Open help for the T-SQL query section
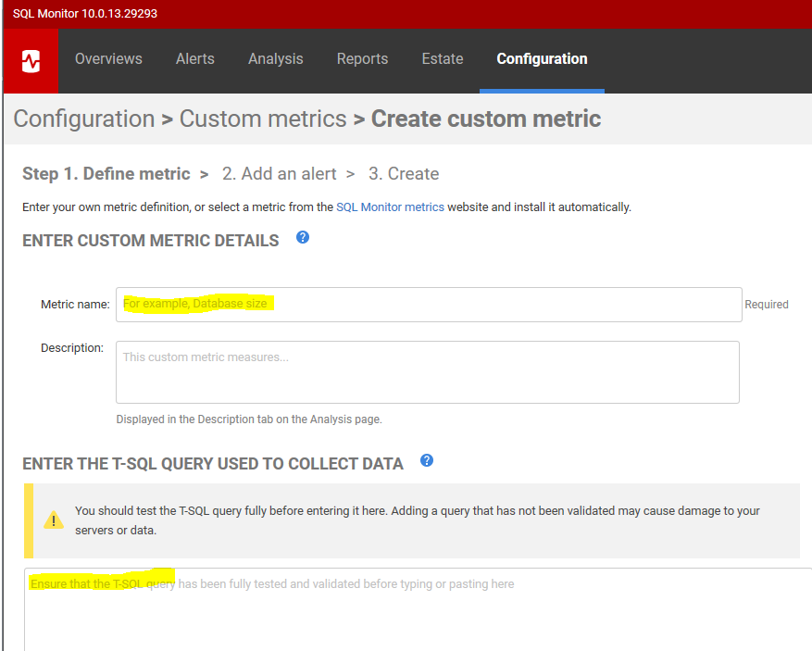The image size is (812, 651). coord(427,460)
